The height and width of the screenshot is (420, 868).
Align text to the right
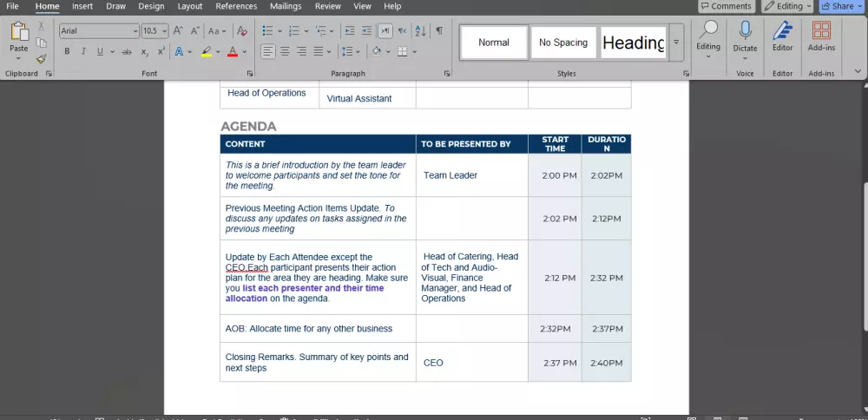[301, 51]
